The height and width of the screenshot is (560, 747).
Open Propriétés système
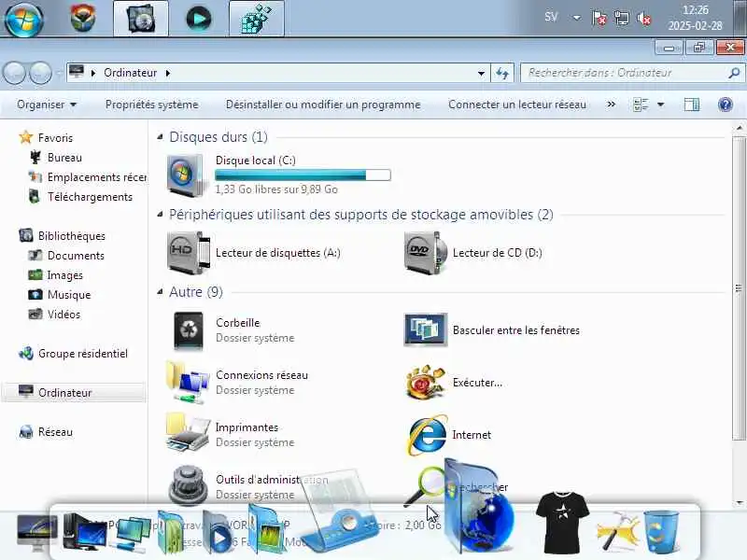pos(151,105)
